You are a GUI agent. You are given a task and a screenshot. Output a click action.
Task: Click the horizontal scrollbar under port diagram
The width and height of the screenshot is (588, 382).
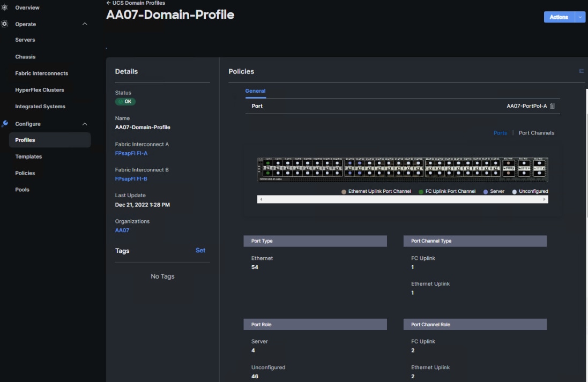coord(403,199)
